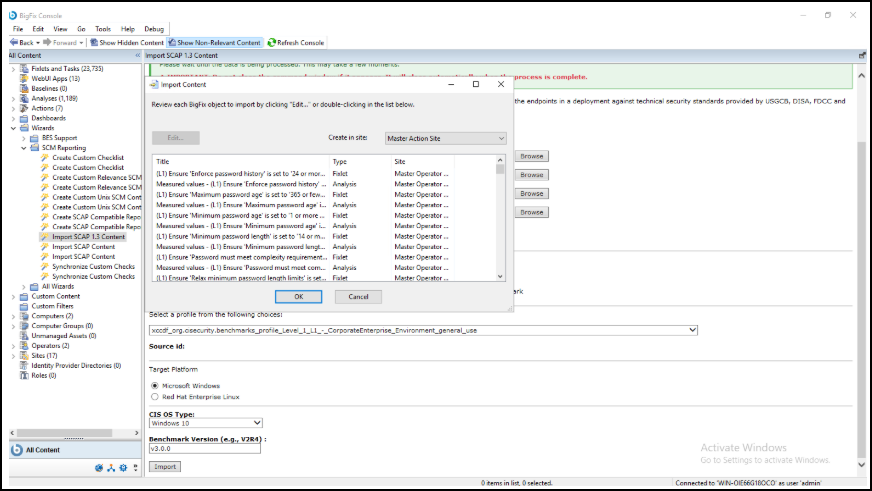Image resolution: width=872 pixels, height=491 pixels.
Task: Select the Actions node icon
Action: tap(24, 108)
